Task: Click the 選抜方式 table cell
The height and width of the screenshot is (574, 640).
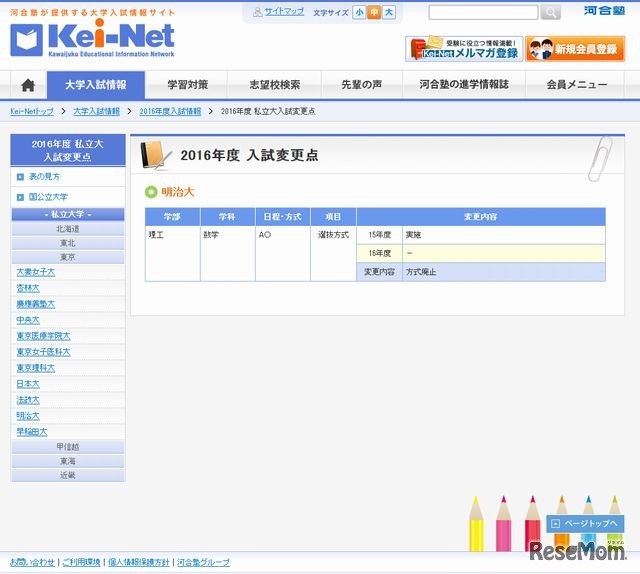Action: 333,253
